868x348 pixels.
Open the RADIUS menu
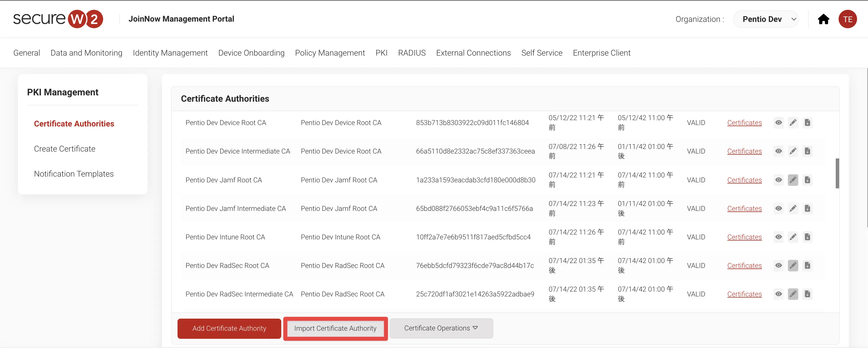[412, 53]
